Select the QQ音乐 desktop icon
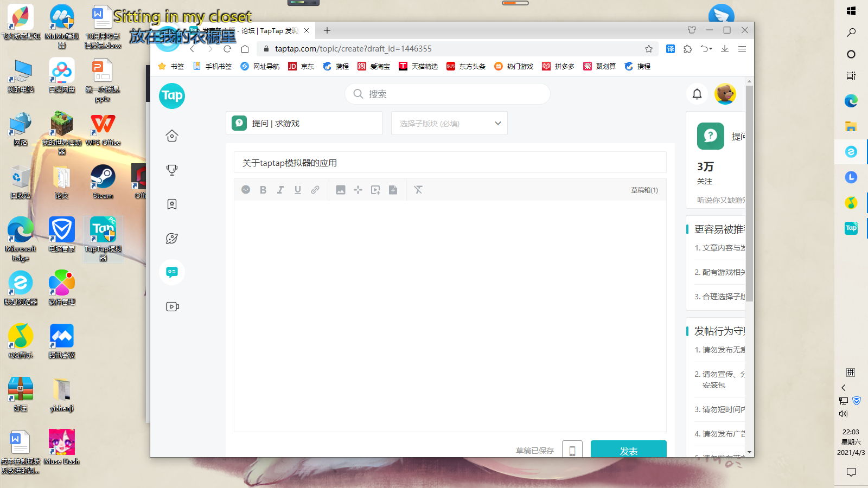 click(x=21, y=342)
